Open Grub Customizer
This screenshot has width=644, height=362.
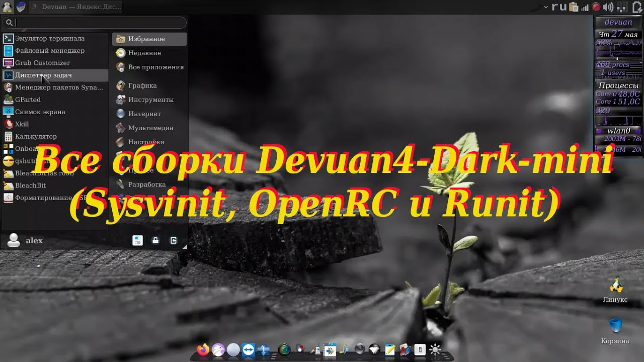tap(54, 63)
